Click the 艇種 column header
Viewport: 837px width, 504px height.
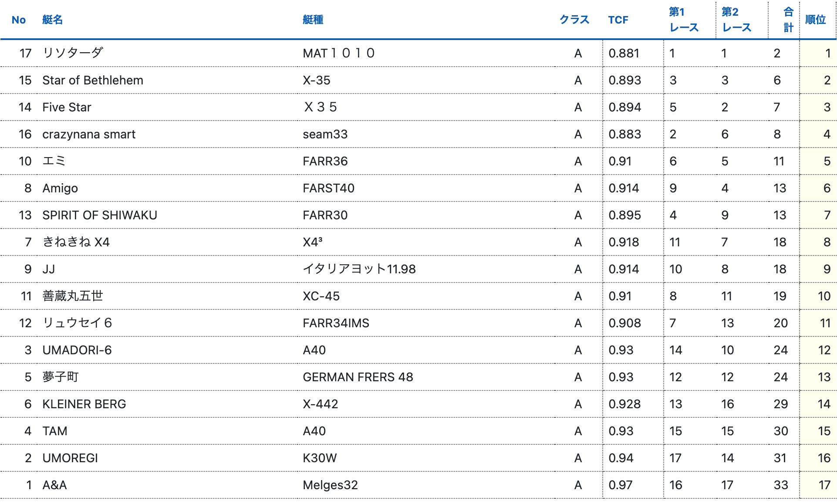pyautogui.click(x=313, y=20)
